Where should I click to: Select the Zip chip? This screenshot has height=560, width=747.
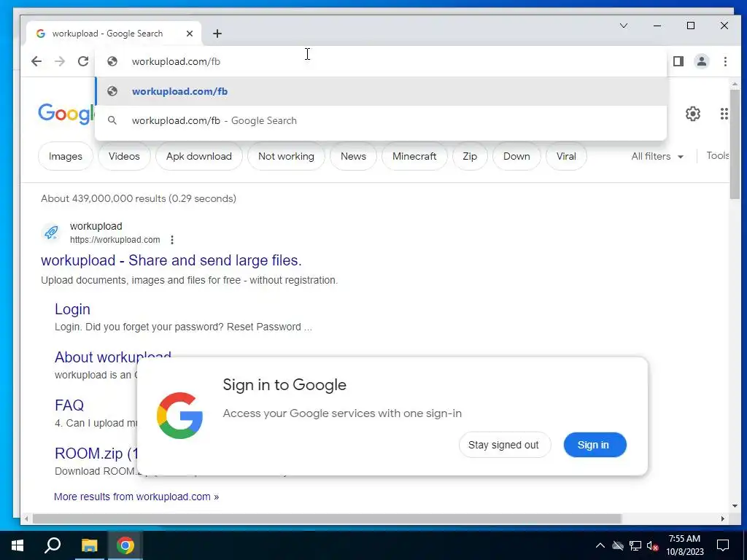tap(470, 156)
